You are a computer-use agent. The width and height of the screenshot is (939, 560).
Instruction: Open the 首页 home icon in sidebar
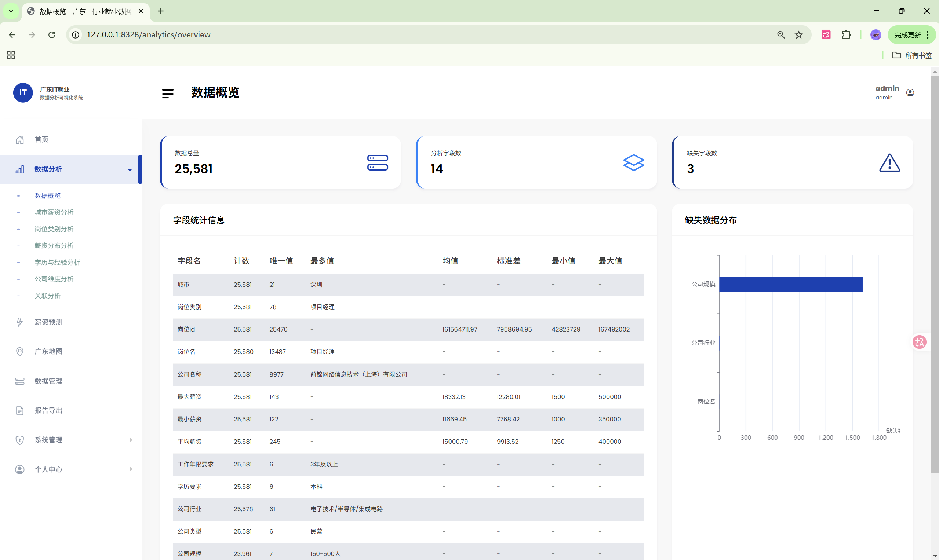(x=20, y=139)
